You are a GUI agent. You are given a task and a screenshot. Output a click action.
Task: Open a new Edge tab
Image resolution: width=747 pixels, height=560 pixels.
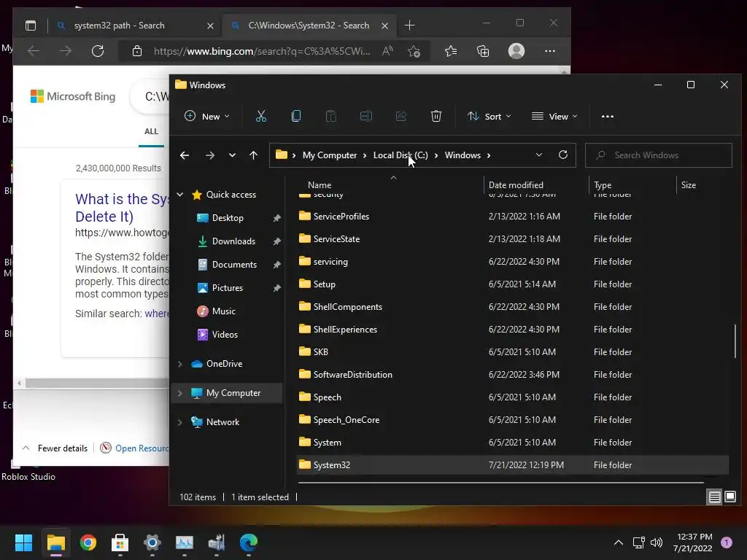tap(409, 26)
